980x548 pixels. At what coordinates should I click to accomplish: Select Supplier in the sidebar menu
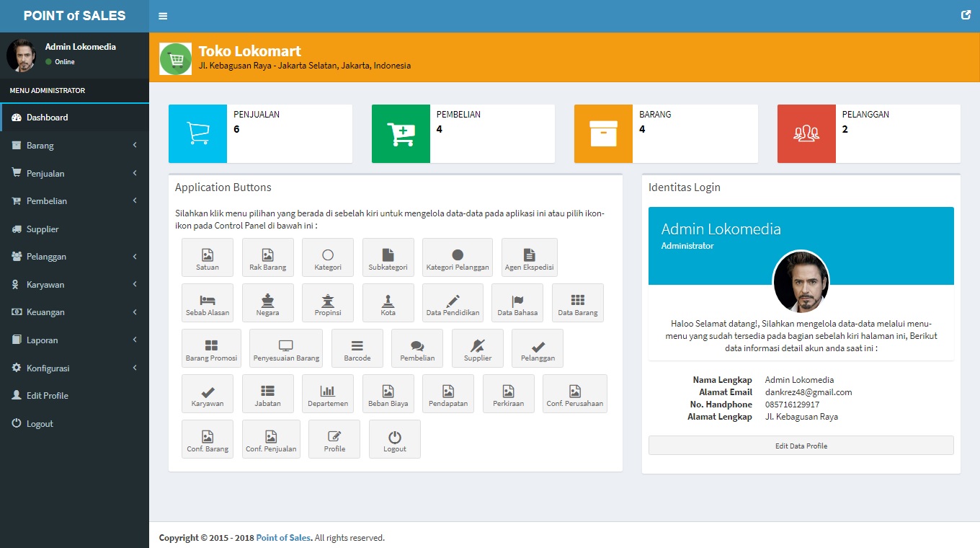[x=43, y=229]
